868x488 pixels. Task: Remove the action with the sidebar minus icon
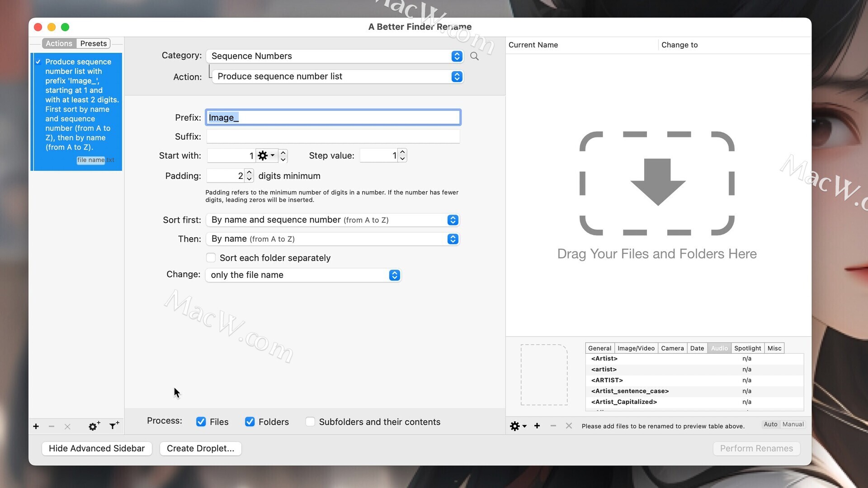[x=52, y=426]
